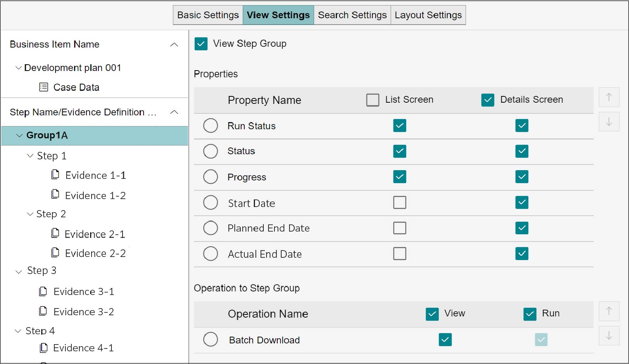Toggle the View Step Group checkbox
The image size is (629, 364).
coord(201,44)
